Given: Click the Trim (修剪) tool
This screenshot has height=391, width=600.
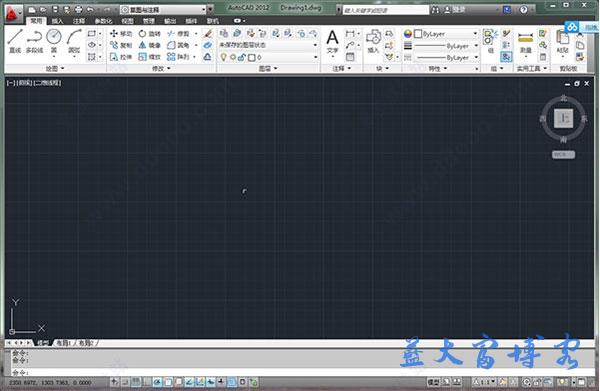Looking at the screenshot, I should point(179,34).
